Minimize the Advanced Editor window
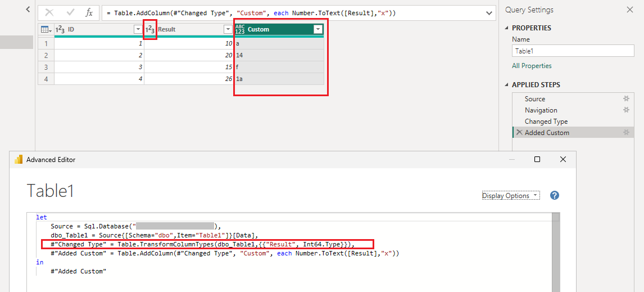 (x=511, y=160)
